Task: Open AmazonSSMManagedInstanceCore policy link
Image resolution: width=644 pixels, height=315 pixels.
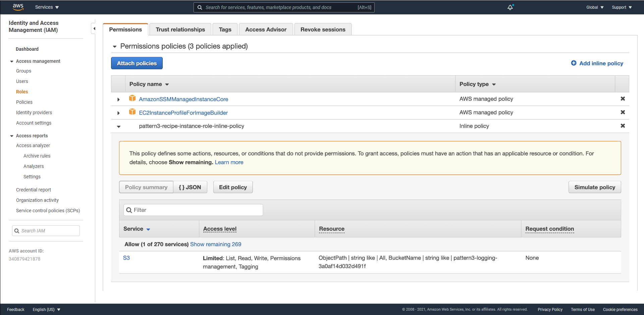Action: pyautogui.click(x=183, y=99)
